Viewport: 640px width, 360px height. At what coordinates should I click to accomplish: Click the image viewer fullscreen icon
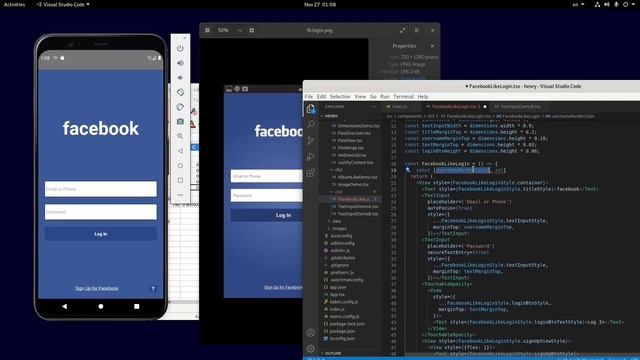pos(402,30)
